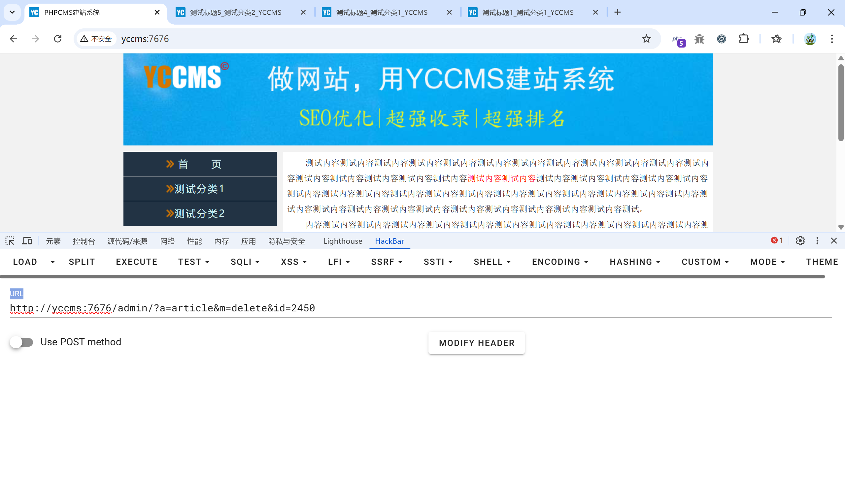Enable the Use POST method switch
The height and width of the screenshot is (504, 845).
pos(22,342)
